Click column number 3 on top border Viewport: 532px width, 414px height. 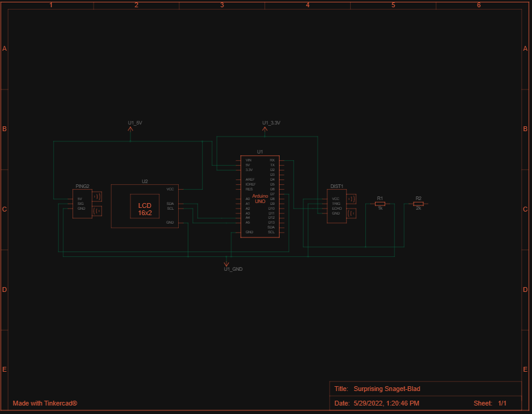pos(222,5)
